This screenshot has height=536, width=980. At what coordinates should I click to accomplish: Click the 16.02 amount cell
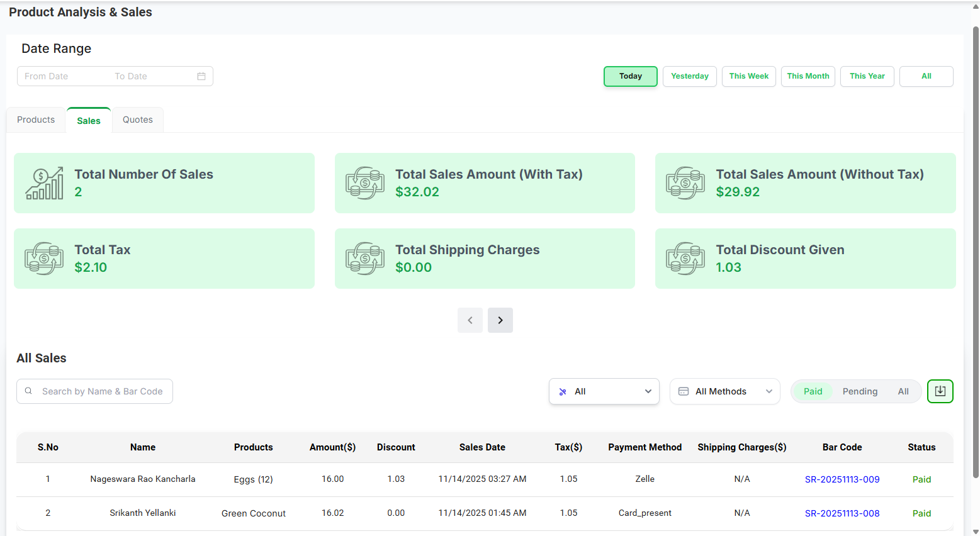332,513
